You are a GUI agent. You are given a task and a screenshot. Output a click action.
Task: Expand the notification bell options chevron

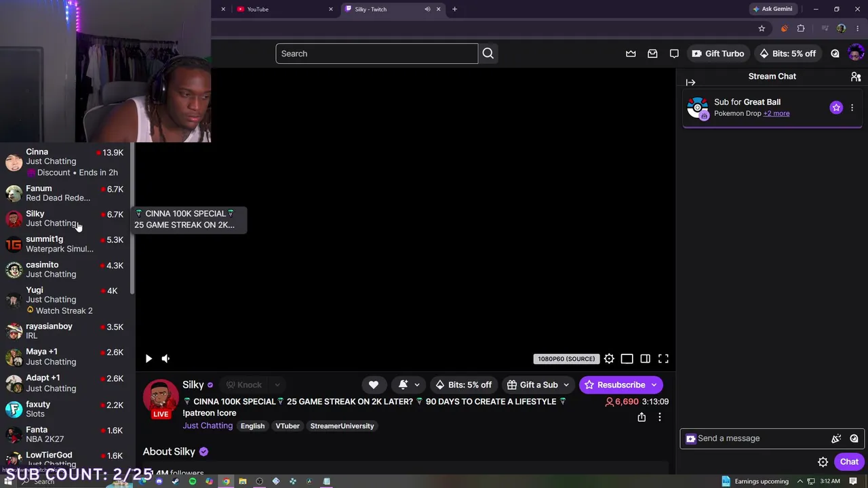click(x=417, y=385)
